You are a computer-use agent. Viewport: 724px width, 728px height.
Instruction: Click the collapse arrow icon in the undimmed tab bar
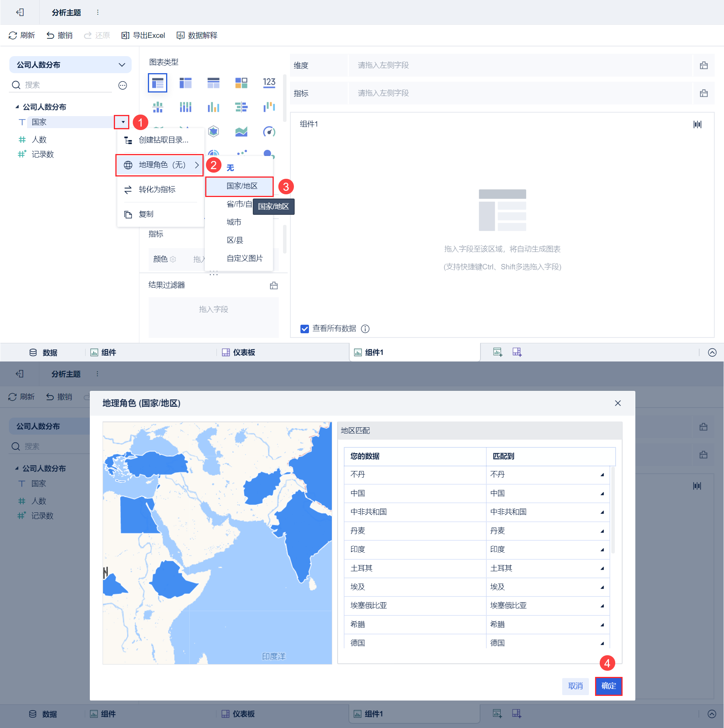coord(712,352)
